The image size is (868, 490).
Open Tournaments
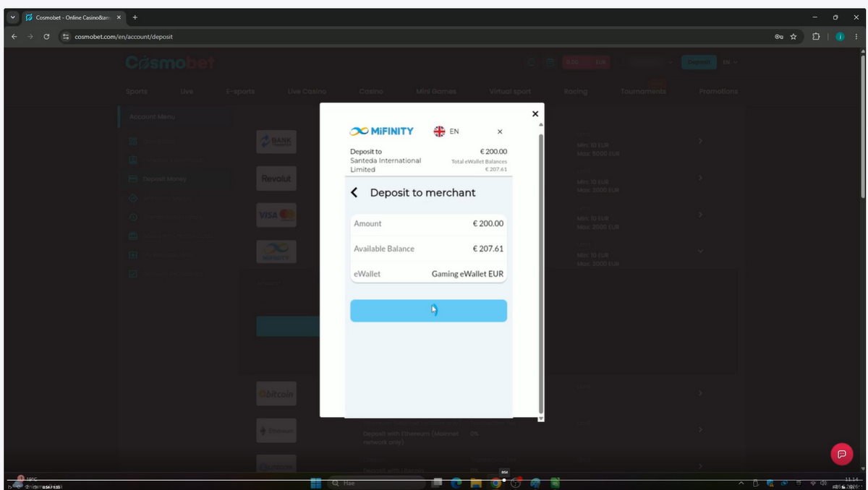[643, 91]
